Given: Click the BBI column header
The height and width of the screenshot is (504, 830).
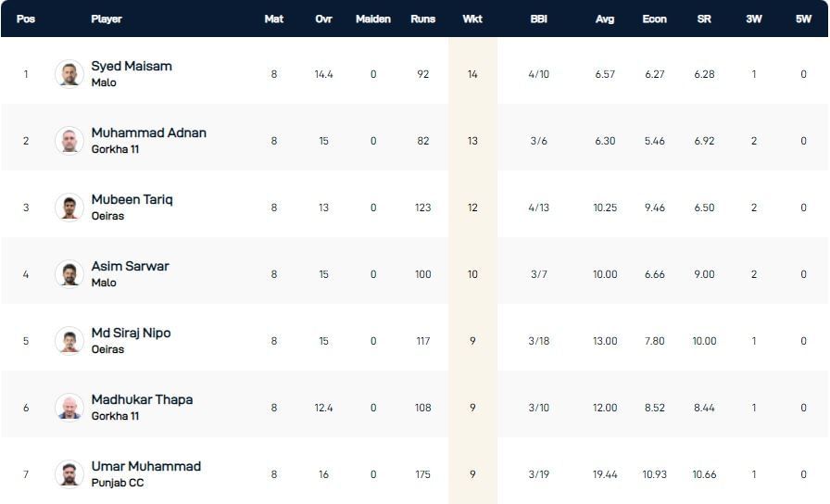Looking at the screenshot, I should 538,19.
